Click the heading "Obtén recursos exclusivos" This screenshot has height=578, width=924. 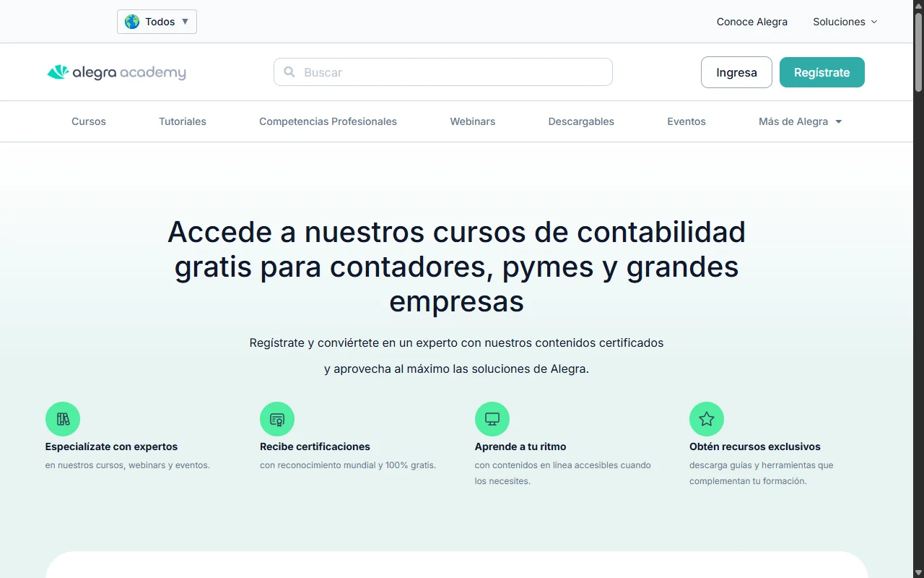[x=755, y=447]
